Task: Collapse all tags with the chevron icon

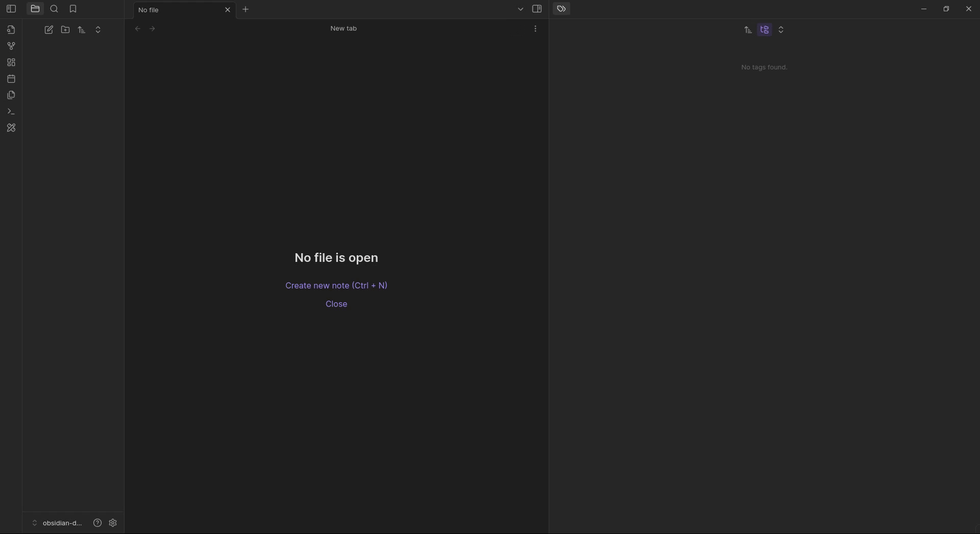Action: point(782,30)
